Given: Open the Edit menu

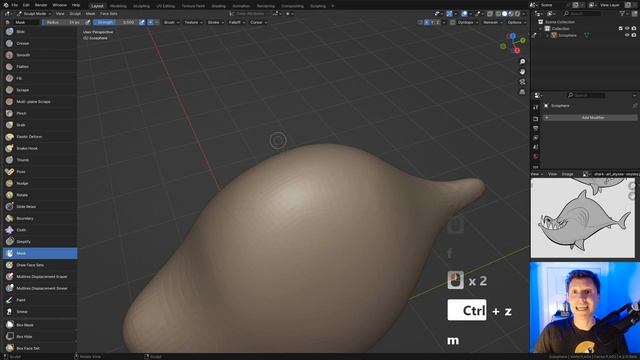Looking at the screenshot, I should click(x=26, y=5).
